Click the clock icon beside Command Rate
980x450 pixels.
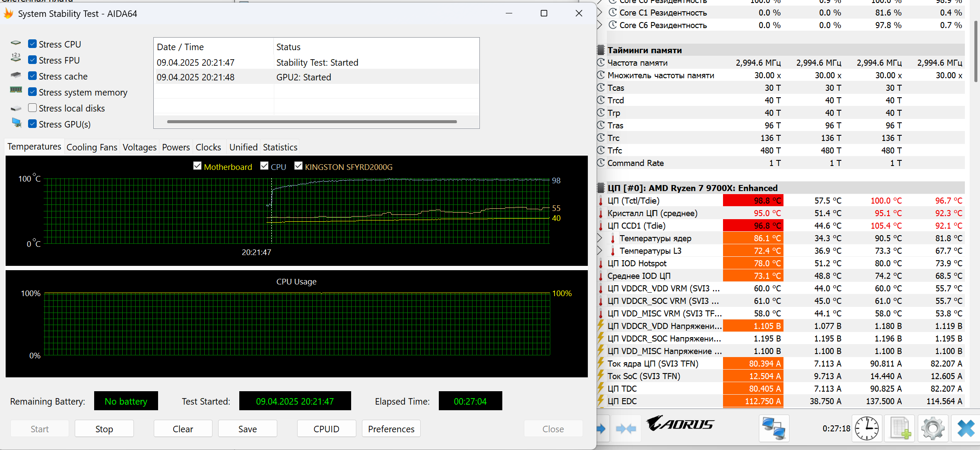[x=601, y=163]
